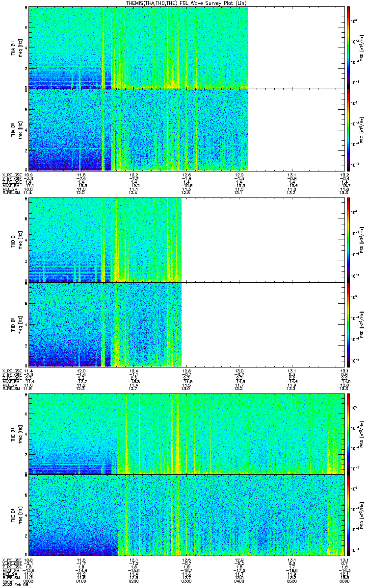Click the 'X_RE_GSE' row label under THD panels
Viewport: 368px width, 588px height.
[11, 370]
